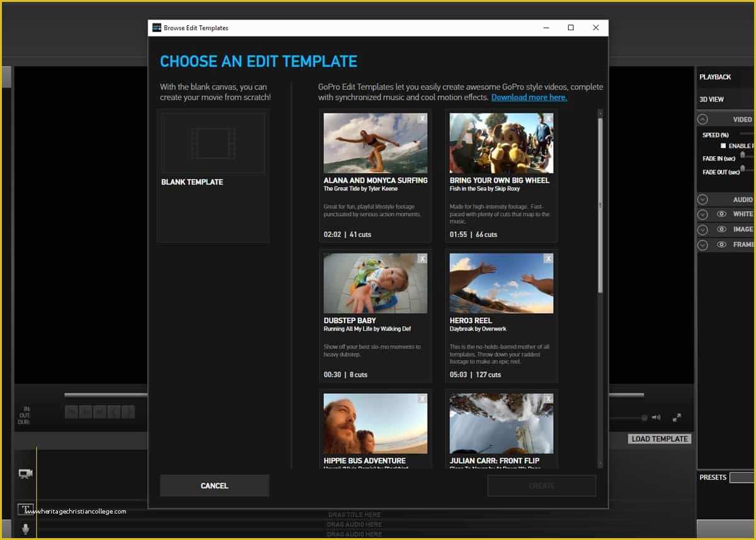
Task: Click "Daybreak by Overwerk" text
Action: (478, 329)
